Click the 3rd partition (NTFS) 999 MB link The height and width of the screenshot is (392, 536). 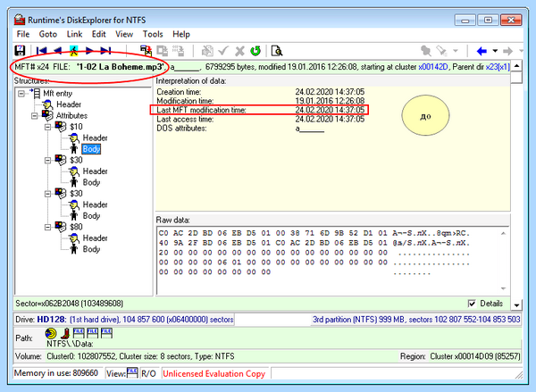[x=416, y=320]
